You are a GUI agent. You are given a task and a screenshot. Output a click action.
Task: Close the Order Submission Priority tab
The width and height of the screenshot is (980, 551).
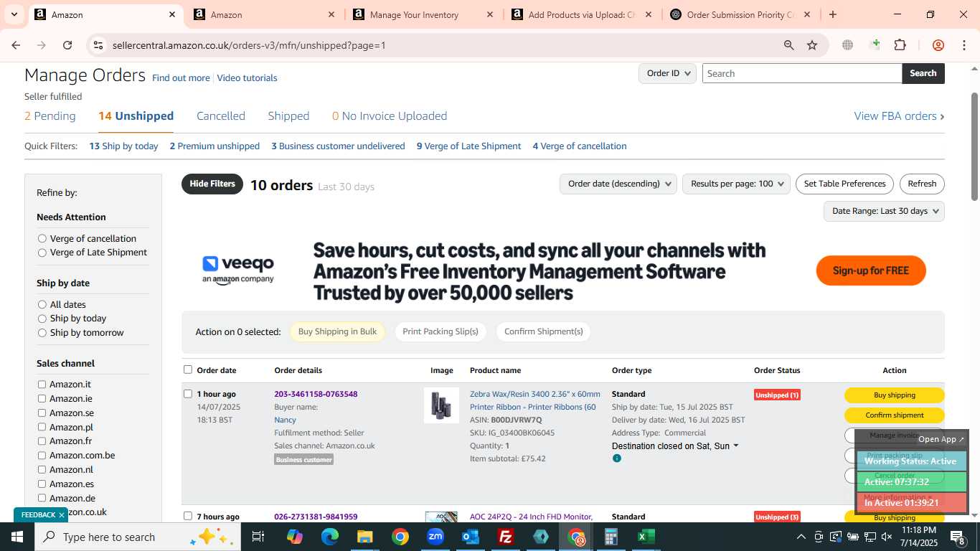(807, 14)
